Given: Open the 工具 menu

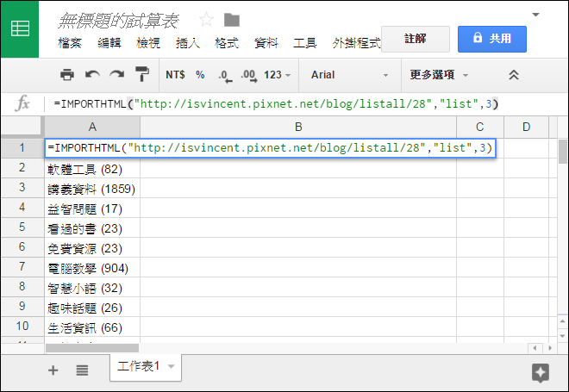Looking at the screenshot, I should click(x=305, y=43).
